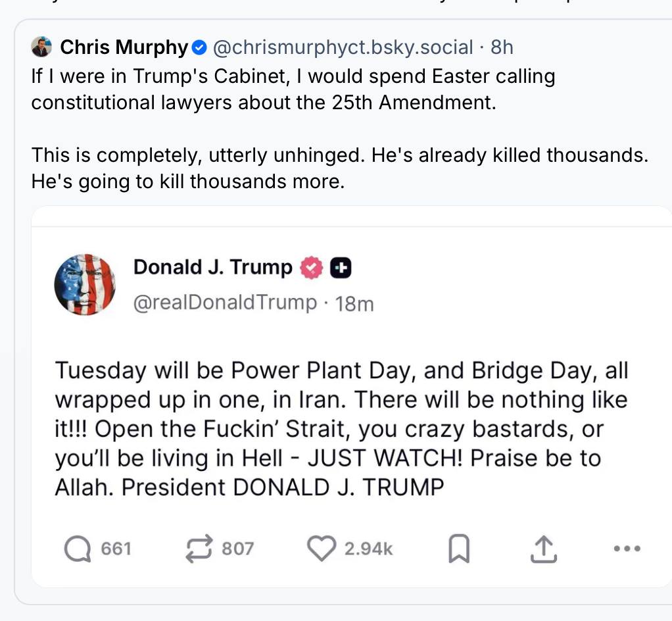Like the post with the heart icon
This screenshot has width=672, height=621.
click(322, 549)
